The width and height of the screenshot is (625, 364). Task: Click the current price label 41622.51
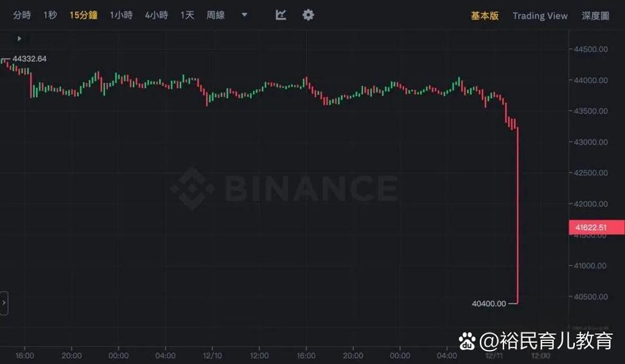597,227
